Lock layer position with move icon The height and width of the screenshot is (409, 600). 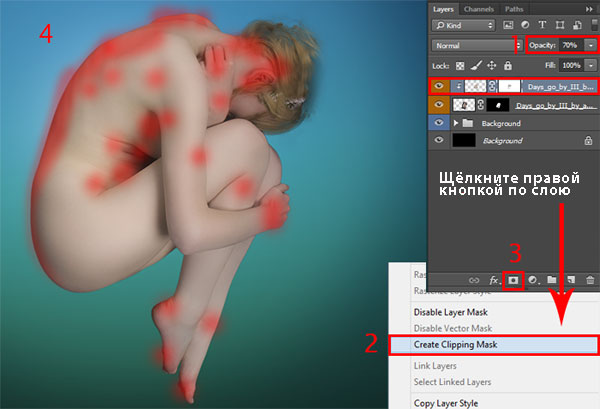point(492,66)
